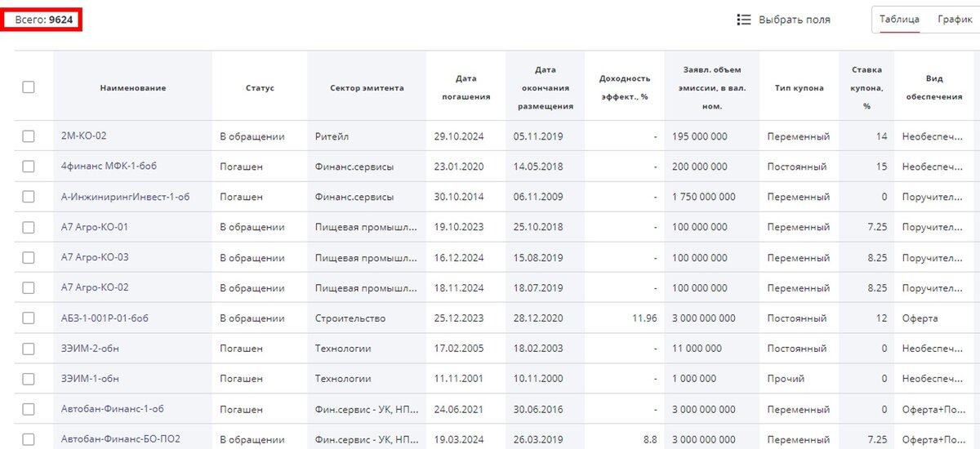Sort by Ставка купона, % header
Screen dimensions: 980x449
click(866, 88)
